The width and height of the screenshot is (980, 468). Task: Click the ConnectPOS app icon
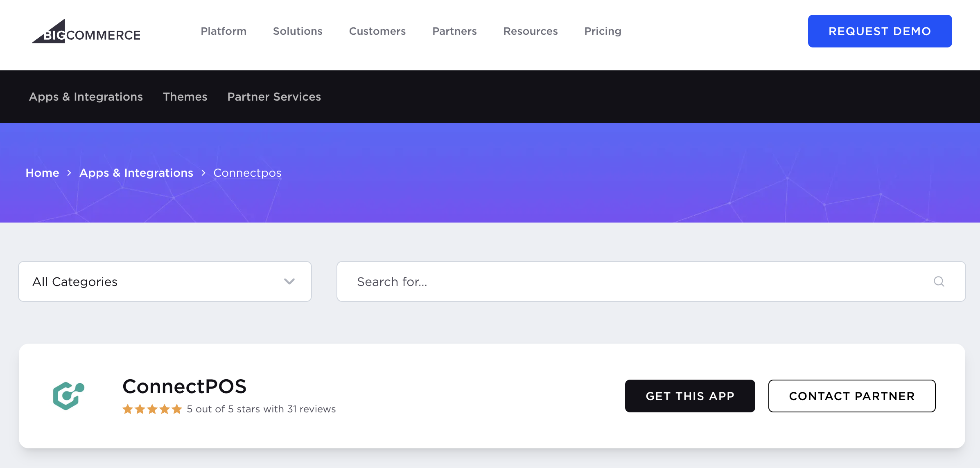coord(70,396)
